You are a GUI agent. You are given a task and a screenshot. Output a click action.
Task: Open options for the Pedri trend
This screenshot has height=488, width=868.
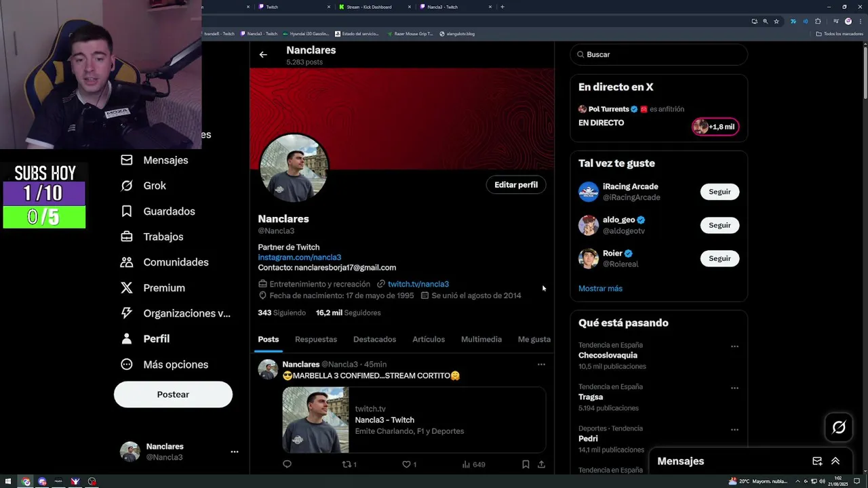(x=734, y=430)
